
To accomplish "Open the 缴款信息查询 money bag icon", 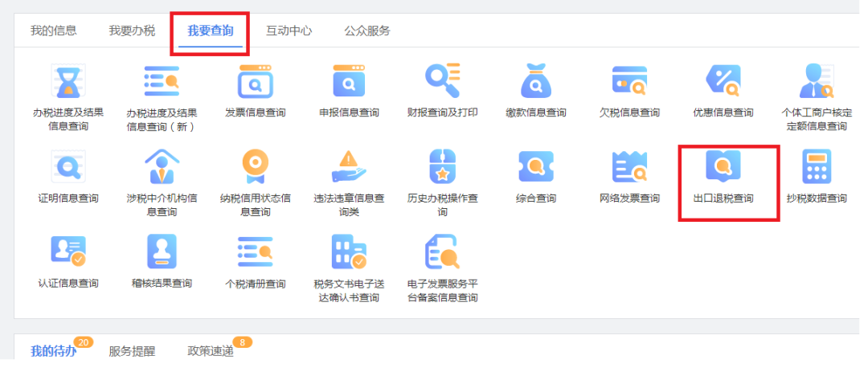I will (536, 81).
